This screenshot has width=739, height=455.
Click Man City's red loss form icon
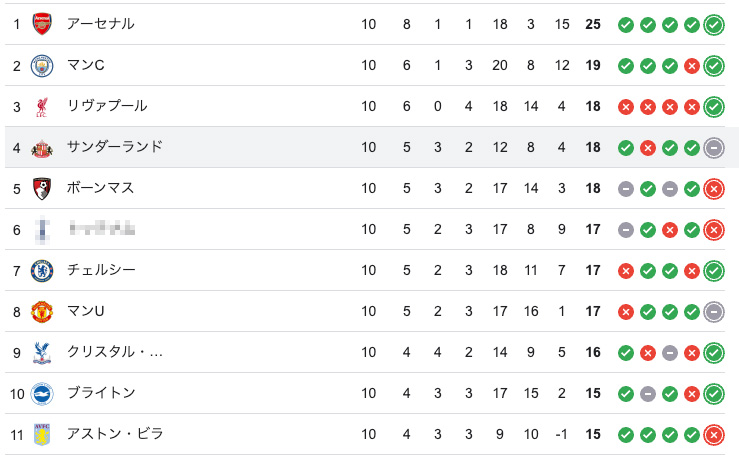click(x=692, y=66)
